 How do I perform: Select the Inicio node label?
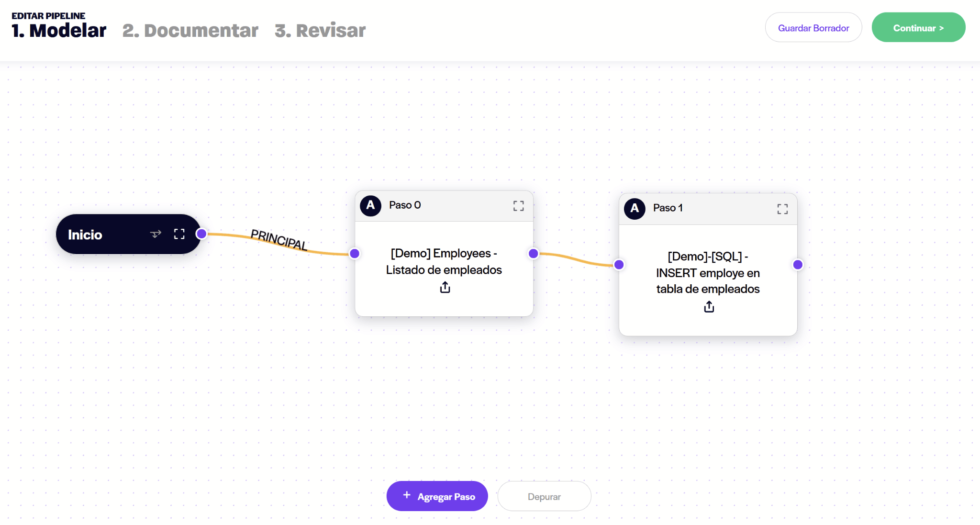[x=85, y=235]
